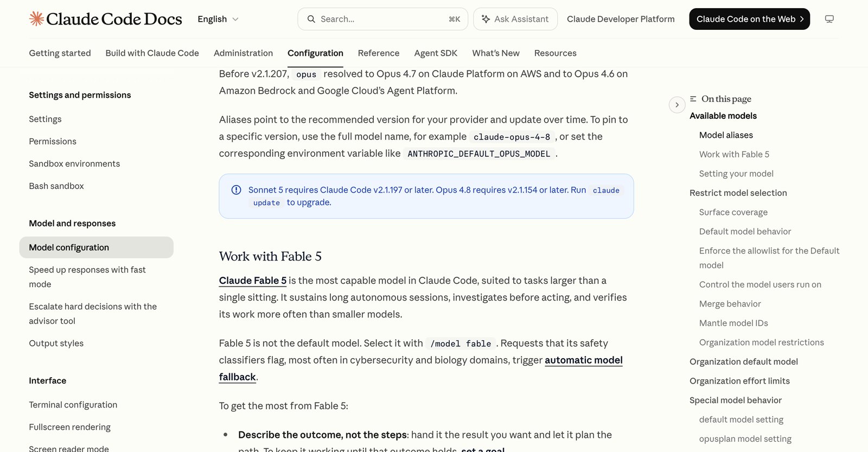The height and width of the screenshot is (452, 868).
Task: Switch to the Reference tab
Action: pos(379,53)
